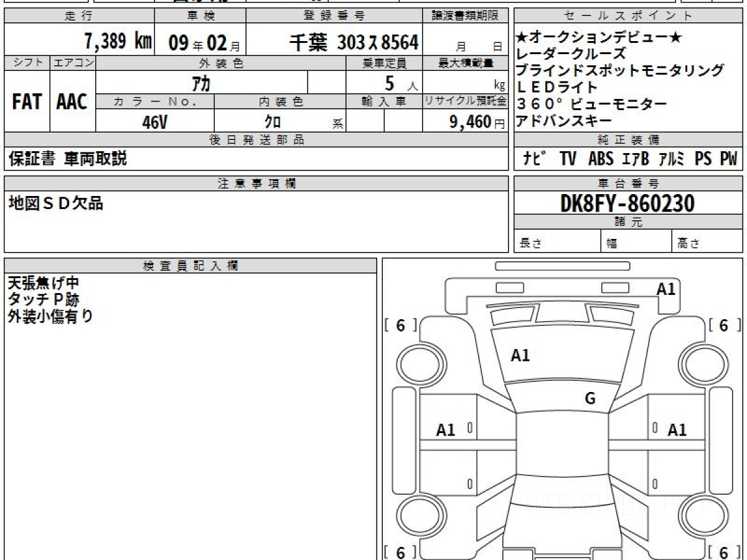Click registration number 千葉 303ス8564
Screen dimensions: 747x560
(354, 42)
